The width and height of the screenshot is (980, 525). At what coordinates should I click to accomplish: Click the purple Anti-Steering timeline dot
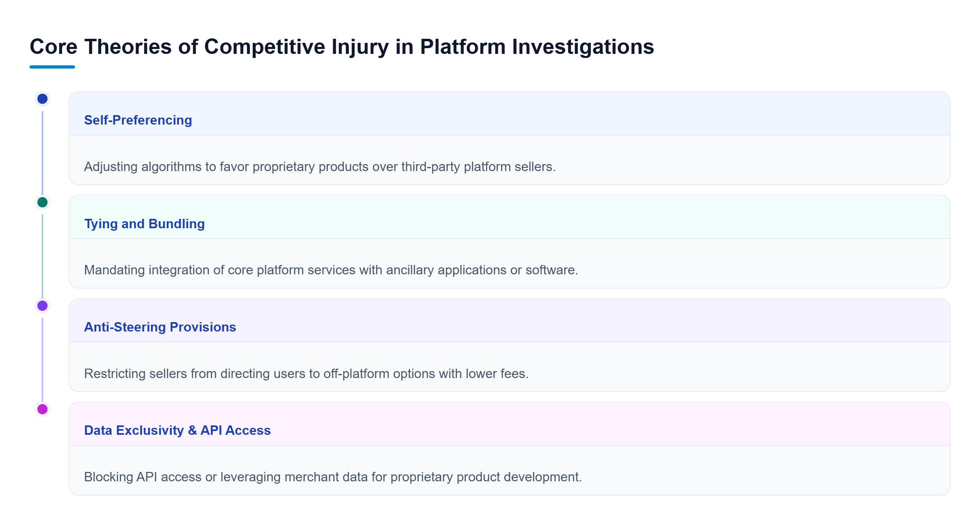click(42, 305)
